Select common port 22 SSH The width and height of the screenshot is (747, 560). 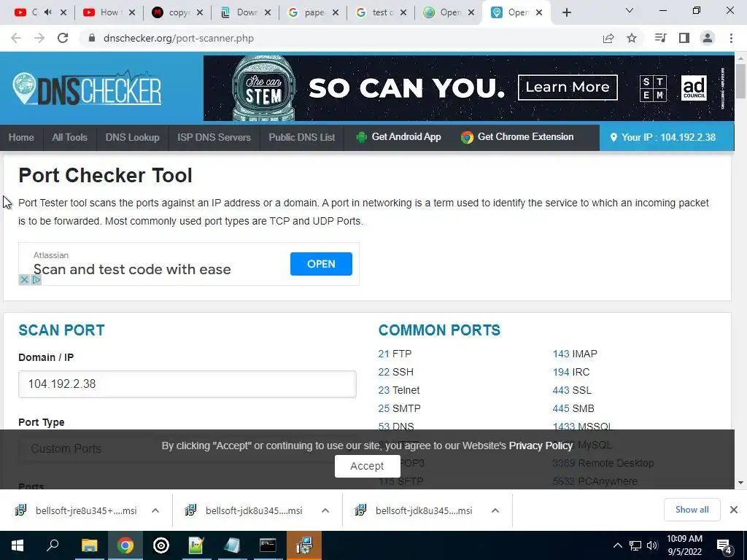click(x=396, y=372)
